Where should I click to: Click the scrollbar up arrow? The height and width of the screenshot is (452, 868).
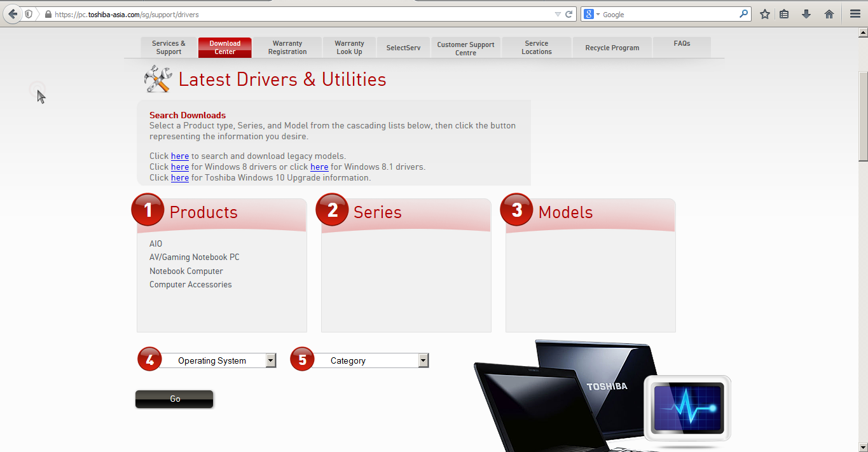pos(863,31)
